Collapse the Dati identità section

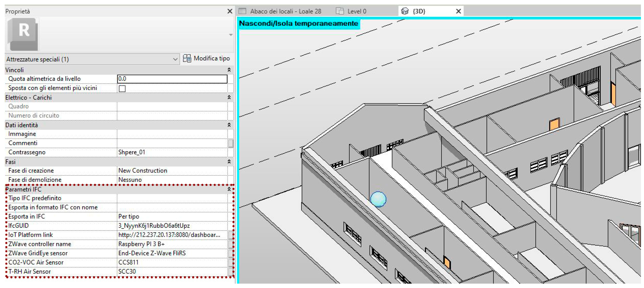pyautogui.click(x=229, y=125)
